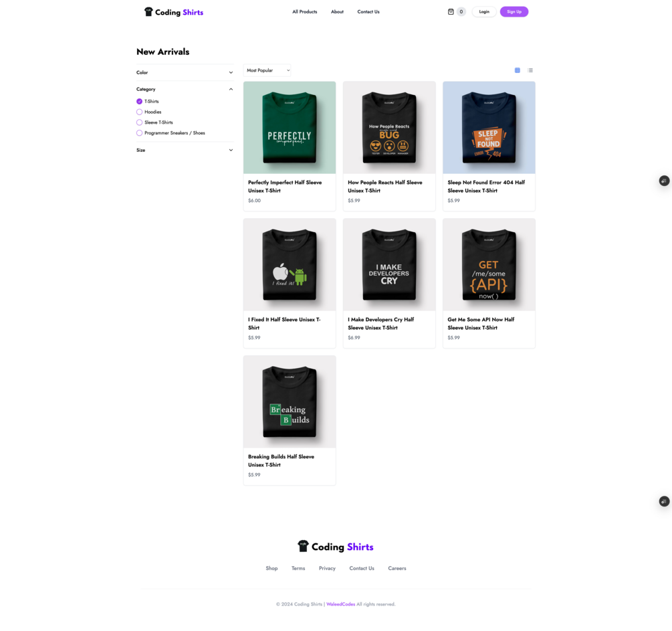672x631 pixels.
Task: Open the WaleedCodes footer link
Action: (x=341, y=604)
